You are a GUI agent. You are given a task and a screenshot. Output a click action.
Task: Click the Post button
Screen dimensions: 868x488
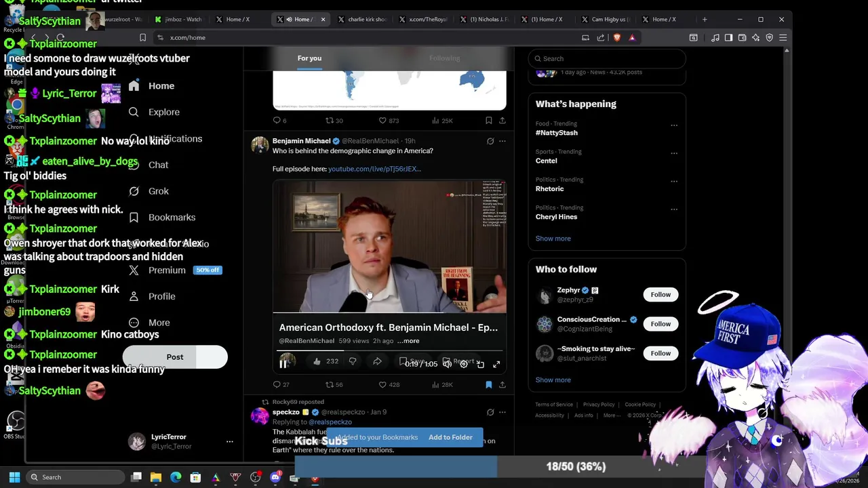tap(175, 357)
